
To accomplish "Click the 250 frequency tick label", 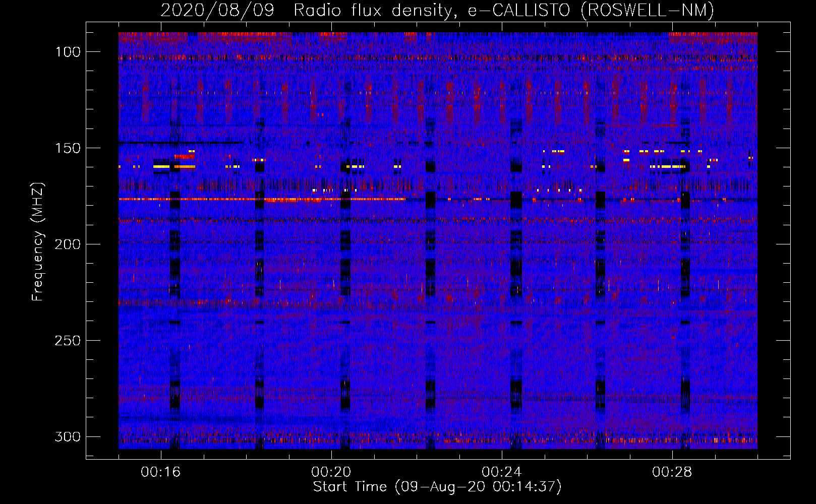I will coord(68,341).
